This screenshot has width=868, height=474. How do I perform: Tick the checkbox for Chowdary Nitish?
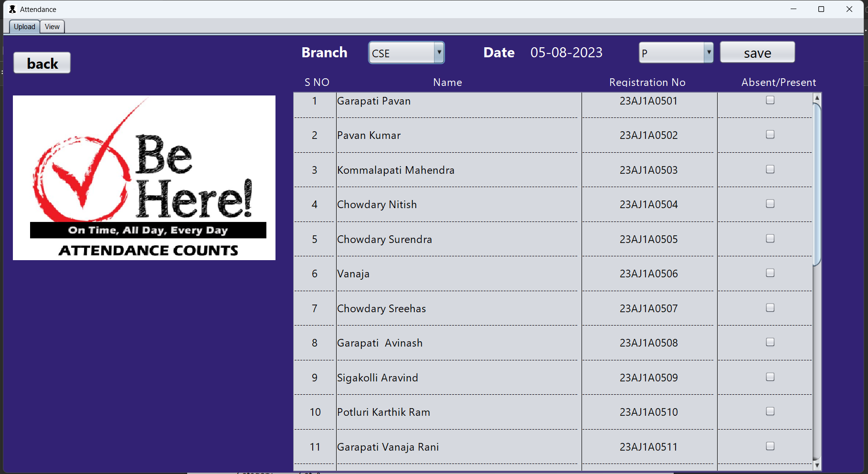coord(770,204)
